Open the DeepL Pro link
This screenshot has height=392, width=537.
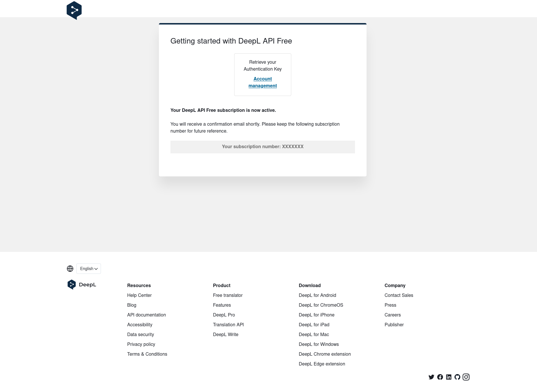[x=224, y=315]
